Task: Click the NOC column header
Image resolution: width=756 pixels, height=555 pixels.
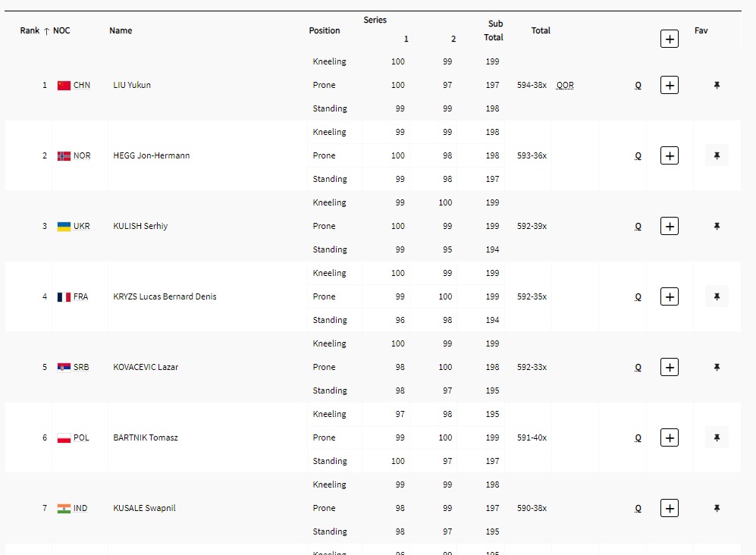Action: pos(61,31)
